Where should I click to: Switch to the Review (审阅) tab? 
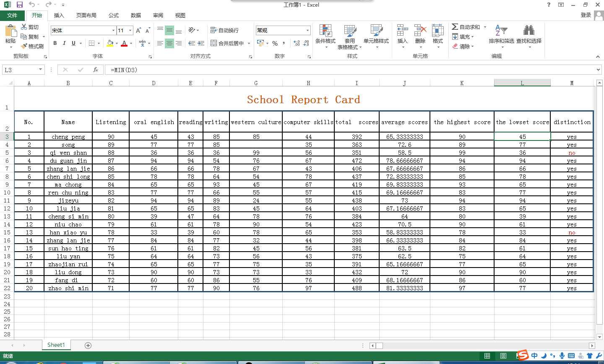pyautogui.click(x=158, y=15)
